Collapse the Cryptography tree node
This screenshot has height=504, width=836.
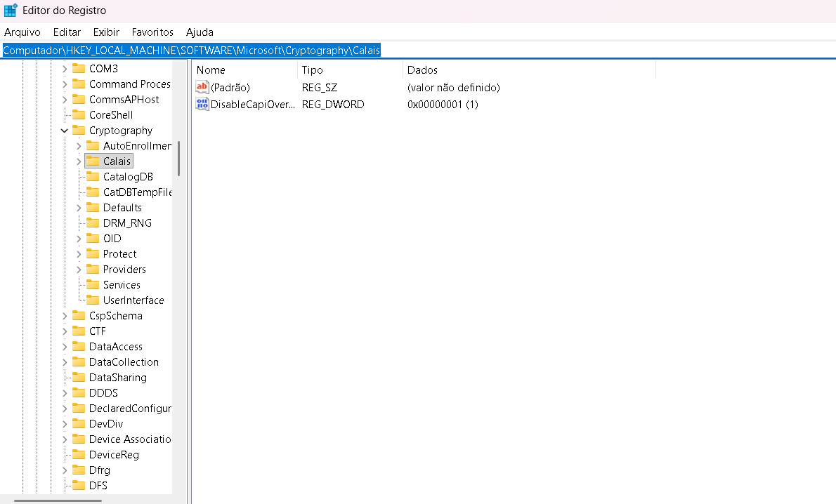tap(65, 131)
